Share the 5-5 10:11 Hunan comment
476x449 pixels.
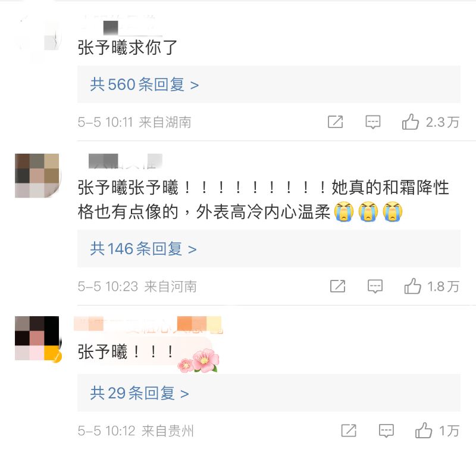coord(336,122)
